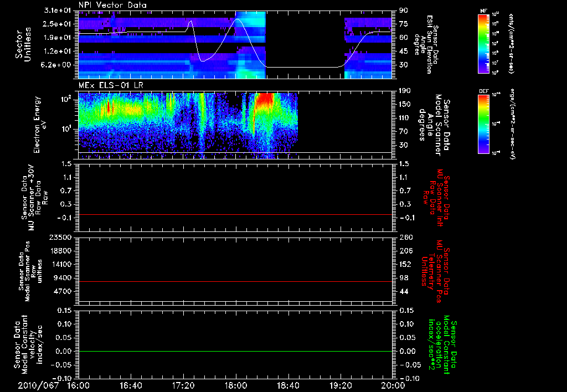Viewport: 567px width, 392px height.
Task: Click the 'Model Scanner Pos Raw unitless' title
Action: (x=30, y=271)
